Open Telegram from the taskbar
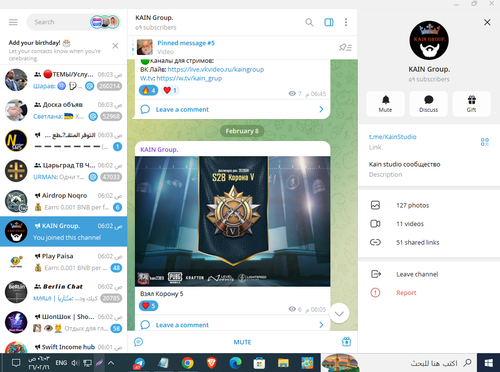The image size is (500, 372). click(x=139, y=363)
